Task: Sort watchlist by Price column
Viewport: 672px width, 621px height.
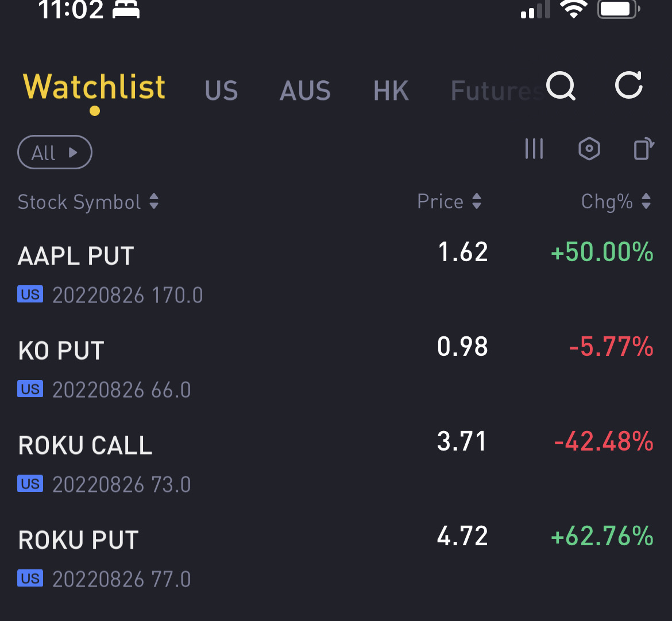Action: pyautogui.click(x=449, y=202)
